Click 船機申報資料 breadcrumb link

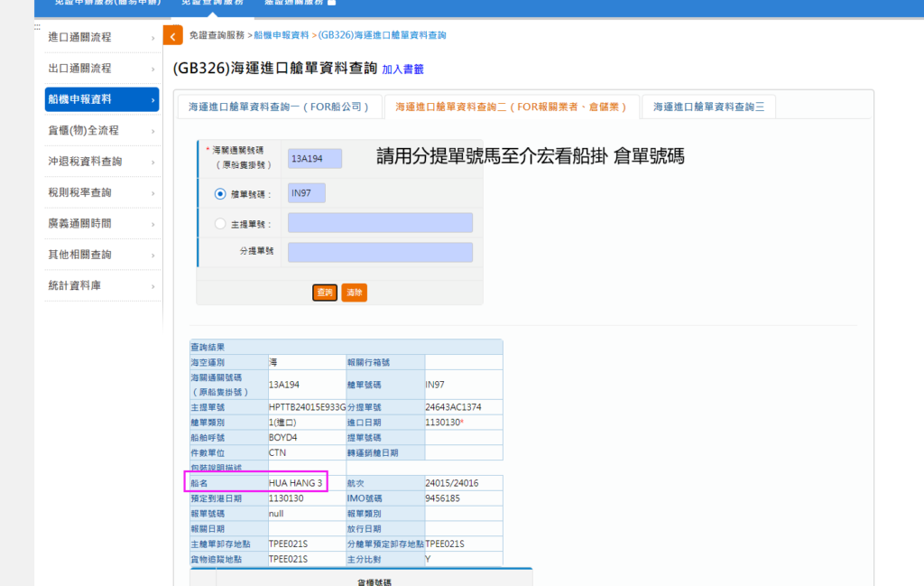point(282,35)
